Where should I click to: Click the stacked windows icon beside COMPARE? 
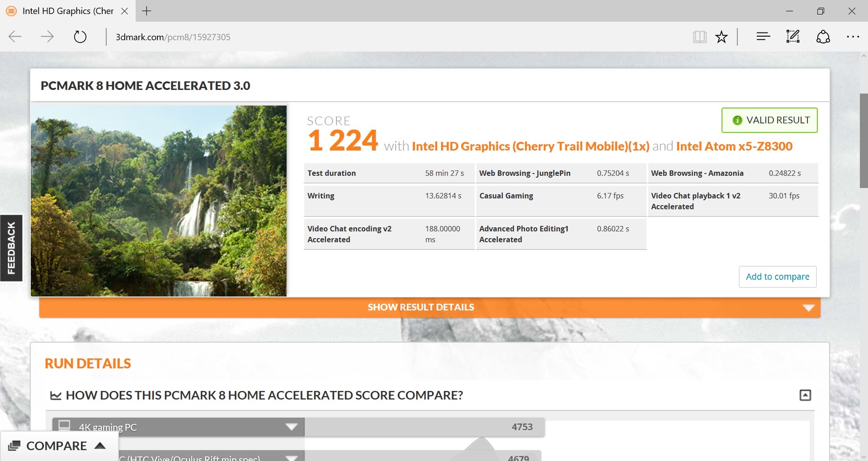(14, 446)
